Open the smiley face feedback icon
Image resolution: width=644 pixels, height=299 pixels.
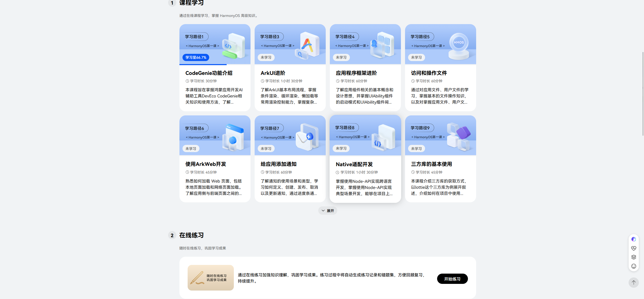(633, 266)
